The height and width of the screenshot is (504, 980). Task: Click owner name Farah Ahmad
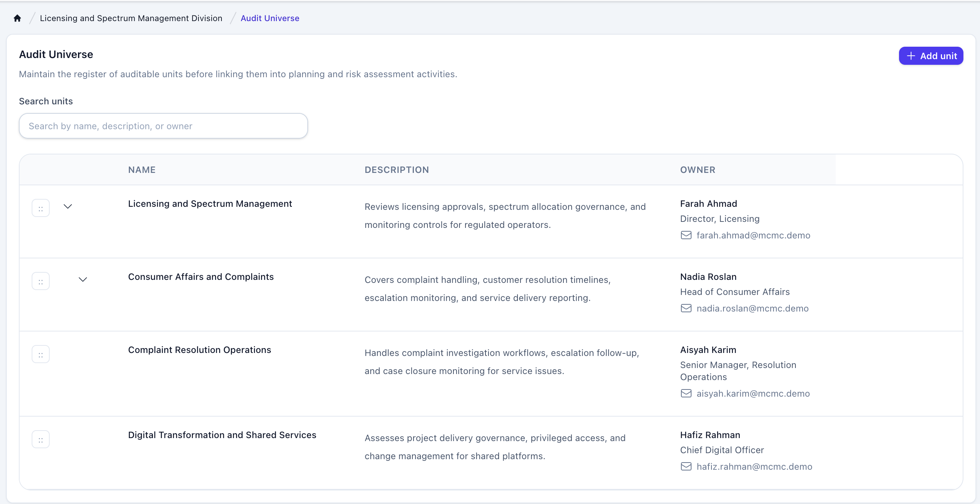click(x=708, y=204)
